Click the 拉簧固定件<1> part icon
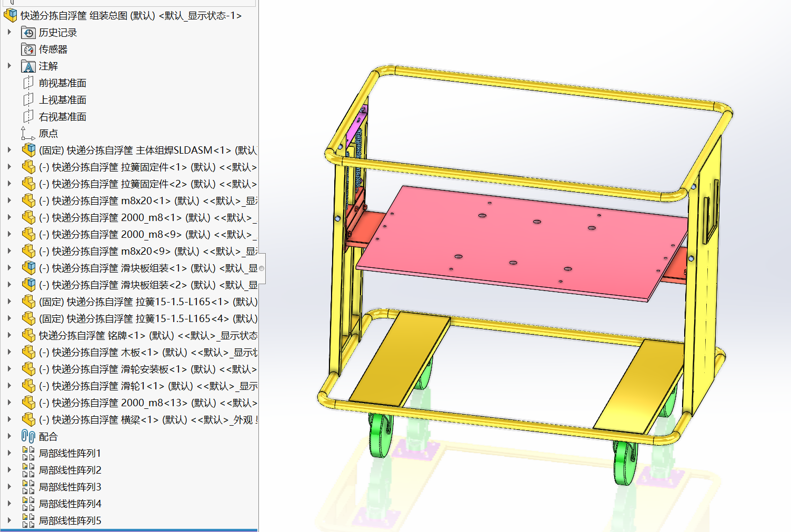The height and width of the screenshot is (532, 791). click(x=28, y=167)
